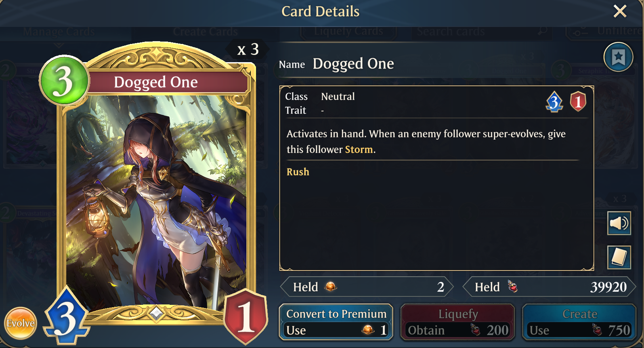
Task: Click the green cost 3 orb
Action: [x=64, y=80]
